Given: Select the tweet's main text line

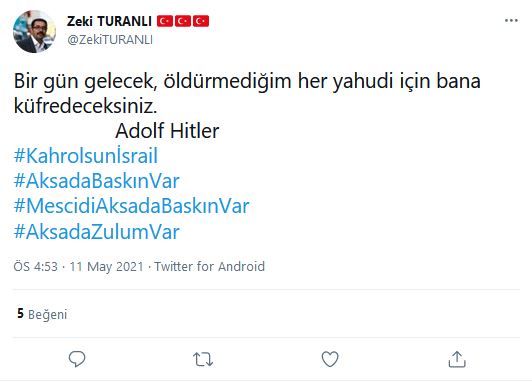Looking at the screenshot, I should [x=247, y=94].
